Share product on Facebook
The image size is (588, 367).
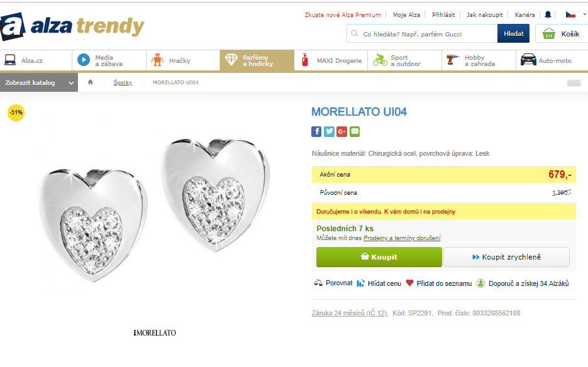coord(316,131)
